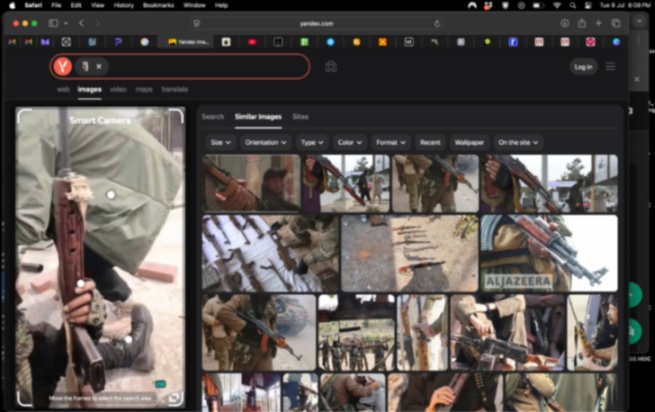Click the battery status icon
Screen dimensions: 655x412
tap(538, 5)
